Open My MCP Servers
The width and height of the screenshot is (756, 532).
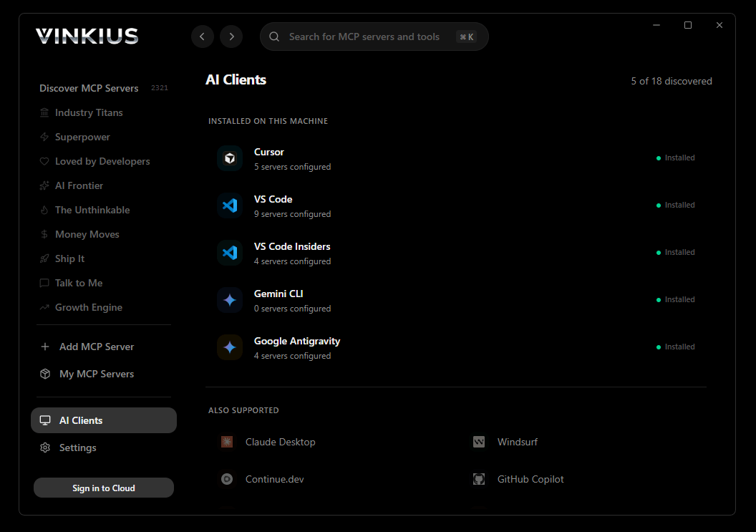point(96,374)
